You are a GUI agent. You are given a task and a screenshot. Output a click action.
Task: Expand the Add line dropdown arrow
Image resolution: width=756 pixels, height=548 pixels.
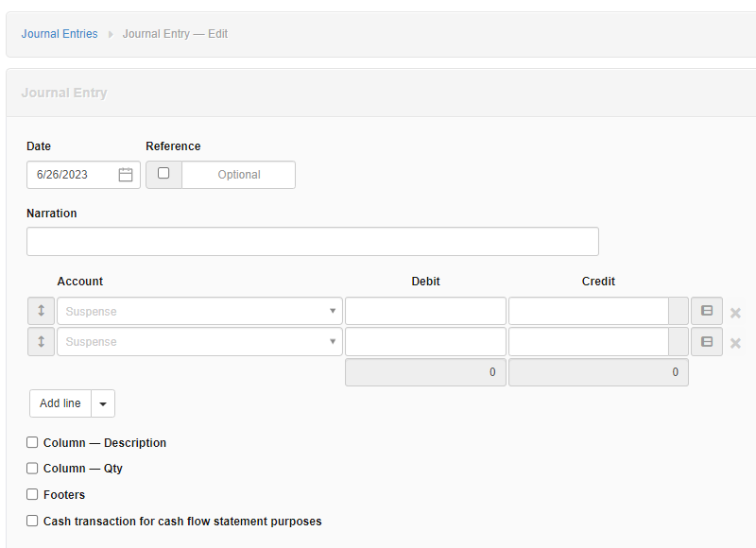[x=102, y=403]
